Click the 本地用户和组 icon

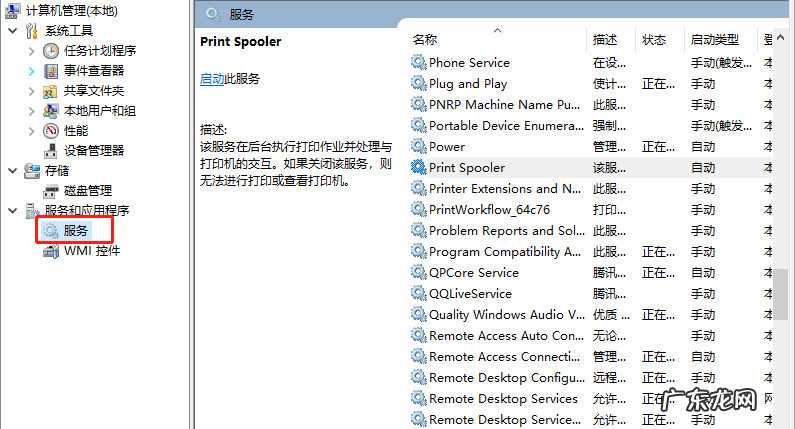(x=50, y=111)
